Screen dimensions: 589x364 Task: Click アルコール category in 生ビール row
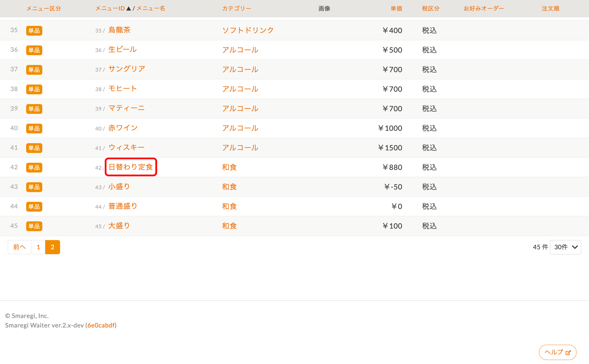(x=240, y=50)
